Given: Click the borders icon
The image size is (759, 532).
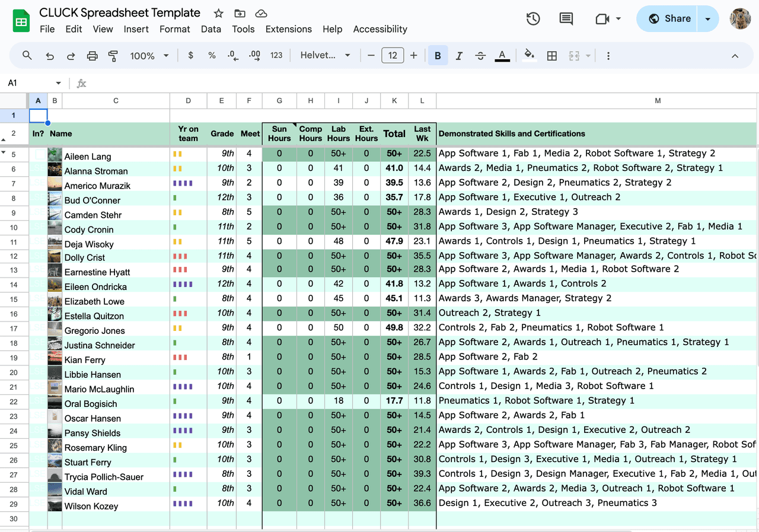Looking at the screenshot, I should [551, 56].
